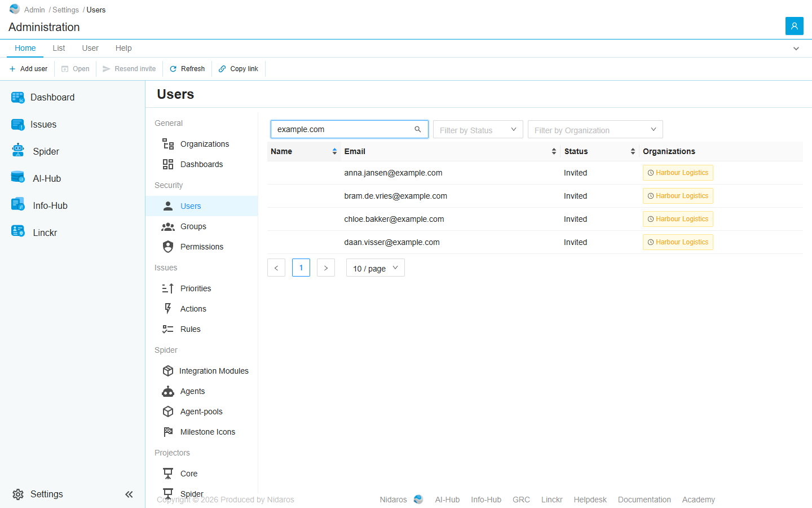Open the Documentation footer link
Image resolution: width=812 pixels, height=508 pixels.
coord(644,500)
